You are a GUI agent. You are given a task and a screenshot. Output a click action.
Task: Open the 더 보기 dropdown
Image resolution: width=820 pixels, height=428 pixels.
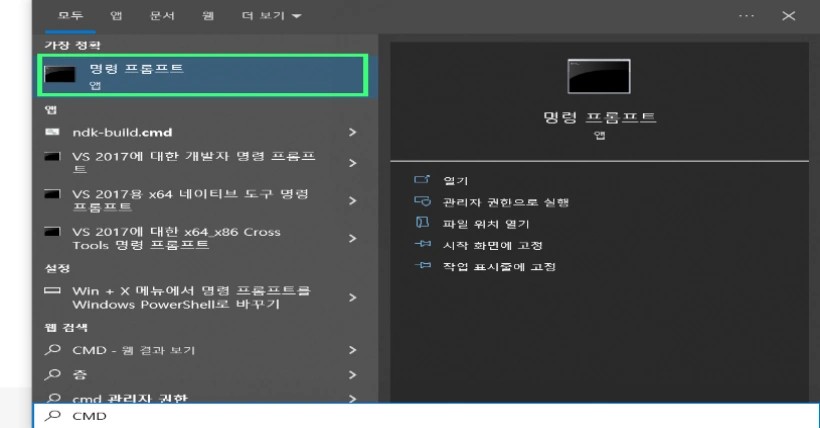point(271,16)
